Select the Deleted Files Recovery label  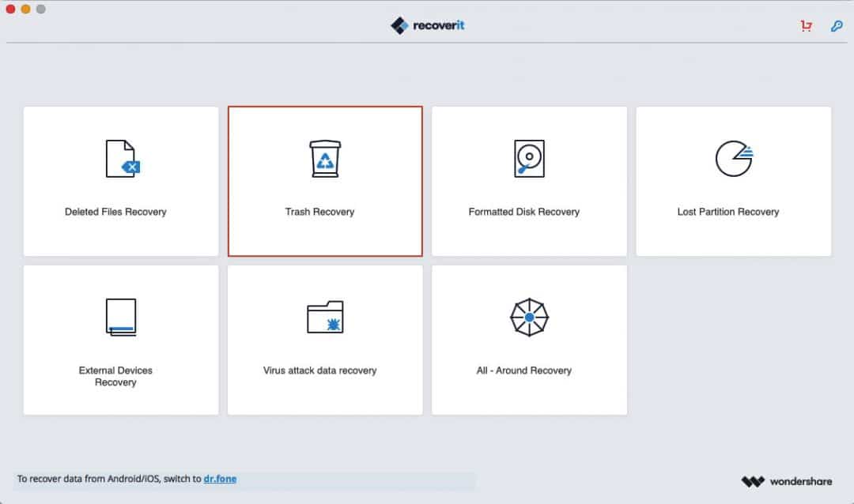coord(115,212)
